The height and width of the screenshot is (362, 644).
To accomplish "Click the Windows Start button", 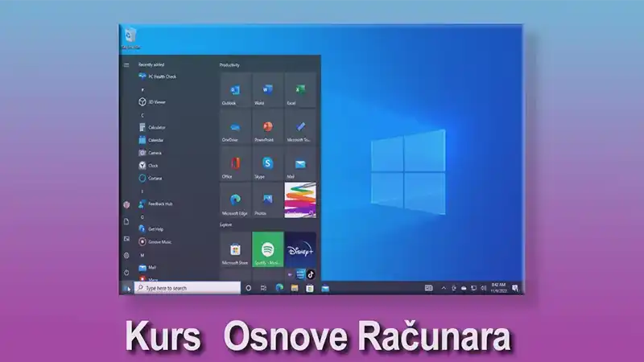I will tap(126, 287).
